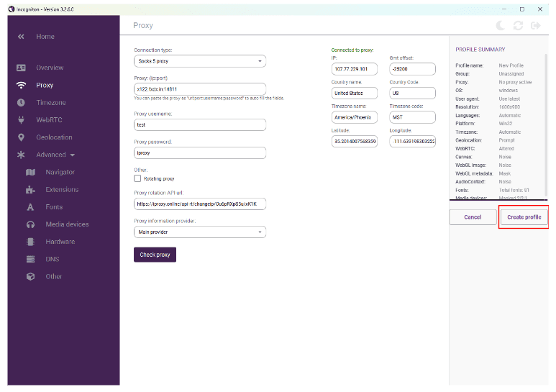Open Extensions via puzzle piece icon
Image resolution: width=556 pixels, height=392 pixels.
point(30,190)
